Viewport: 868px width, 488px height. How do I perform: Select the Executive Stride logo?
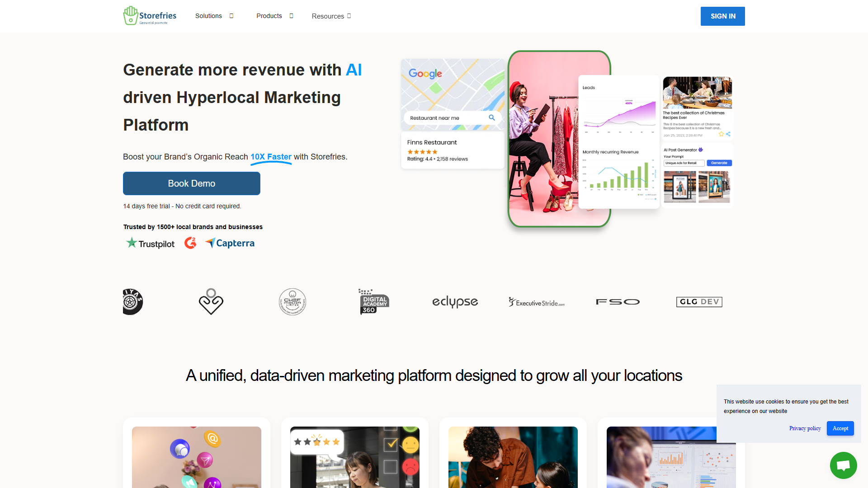(537, 302)
